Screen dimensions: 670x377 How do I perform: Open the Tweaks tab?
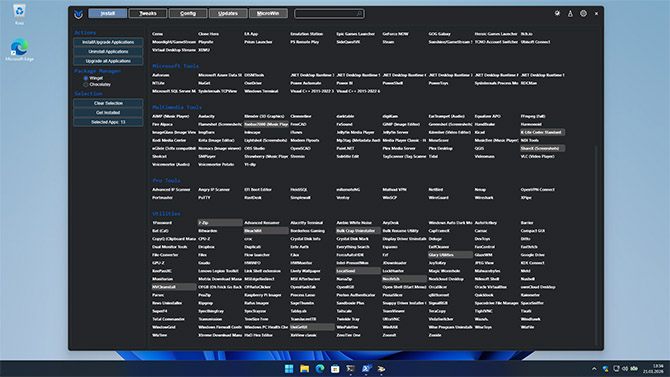pos(148,14)
